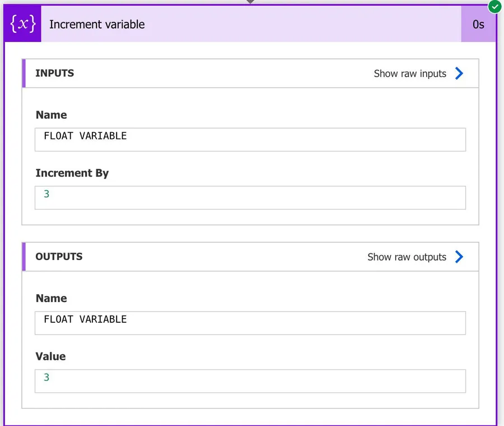This screenshot has width=504, height=426.
Task: Open the Show raw inputs link
Action: (410, 73)
